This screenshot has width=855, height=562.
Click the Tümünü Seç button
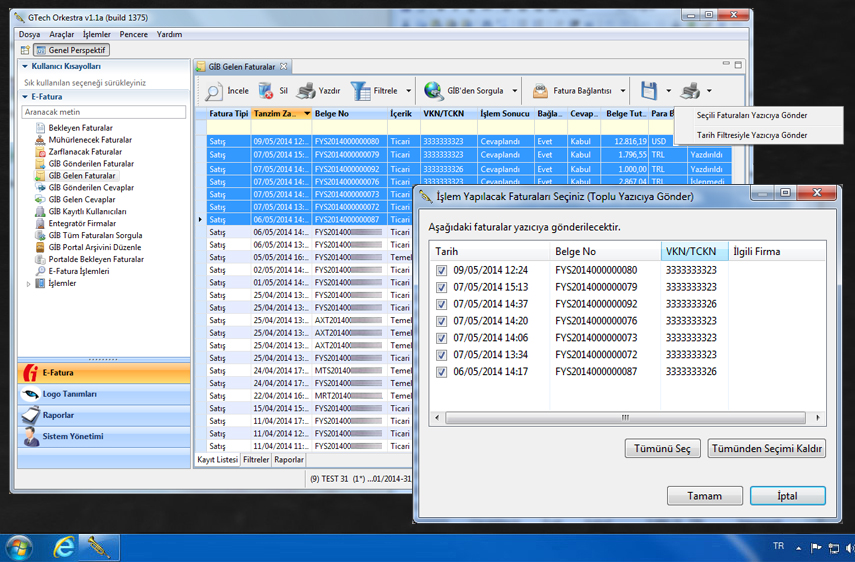point(662,449)
